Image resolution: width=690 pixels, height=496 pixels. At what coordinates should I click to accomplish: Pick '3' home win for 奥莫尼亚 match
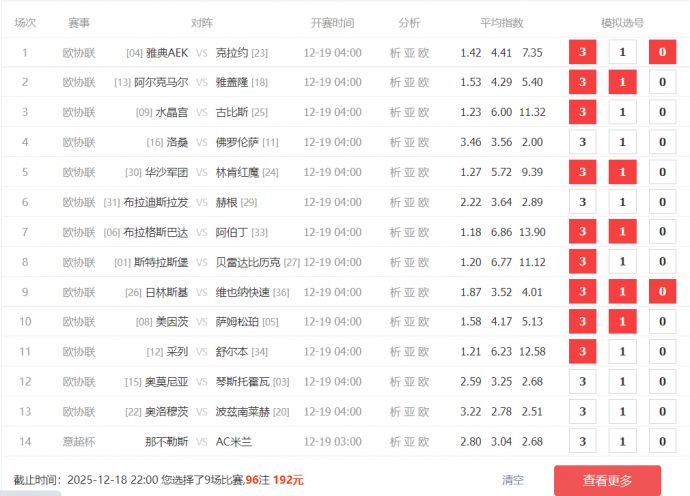click(x=582, y=382)
